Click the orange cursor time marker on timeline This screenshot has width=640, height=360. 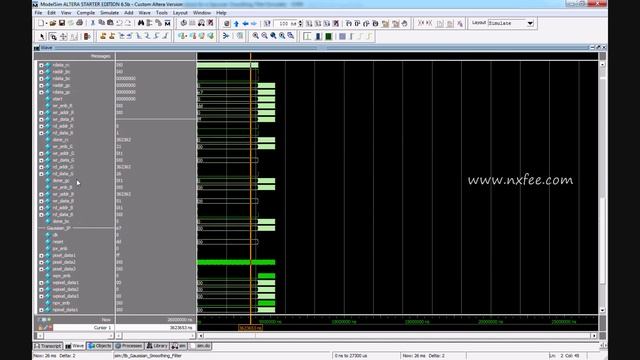click(x=250, y=328)
